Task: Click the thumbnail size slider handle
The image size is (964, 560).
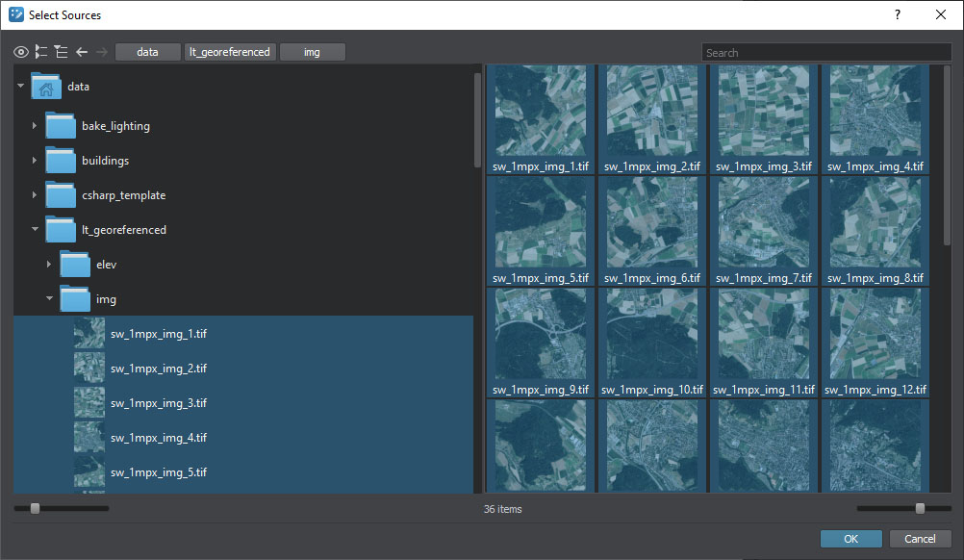Action: (920, 508)
